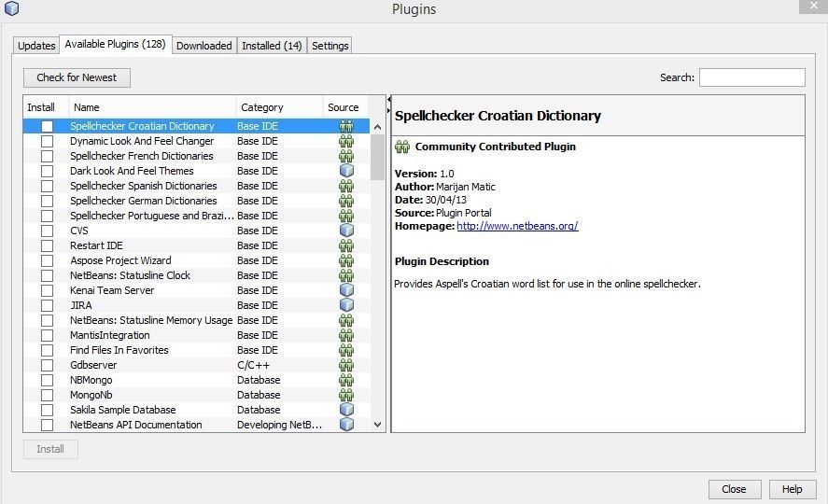Screen dimensions: 828x504
Task: Click the Close button
Action: pyautogui.click(x=734, y=489)
